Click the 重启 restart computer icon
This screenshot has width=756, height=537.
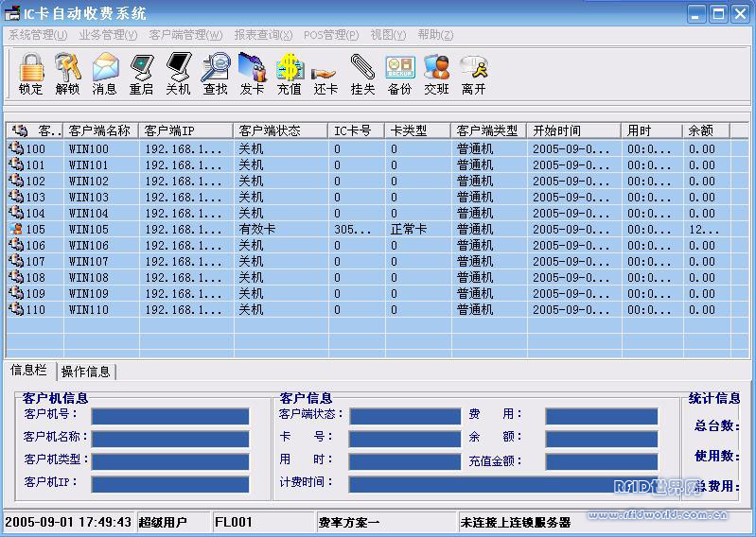point(142,67)
